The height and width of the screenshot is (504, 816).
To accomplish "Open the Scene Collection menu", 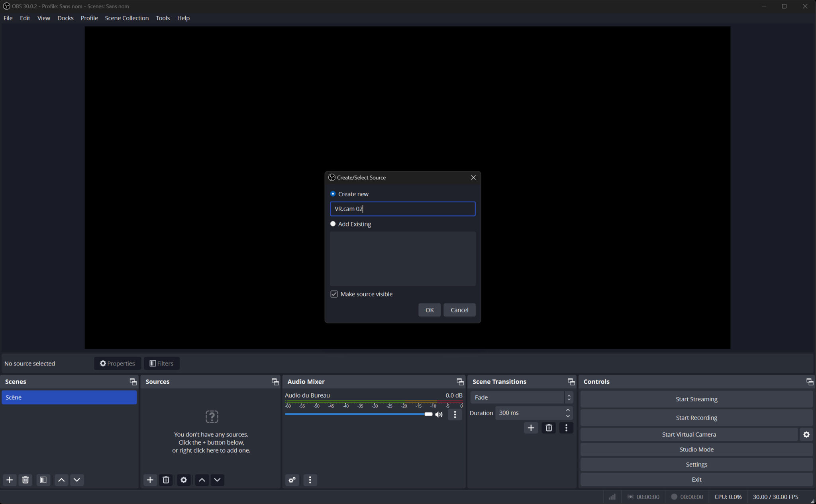I will 126,18.
